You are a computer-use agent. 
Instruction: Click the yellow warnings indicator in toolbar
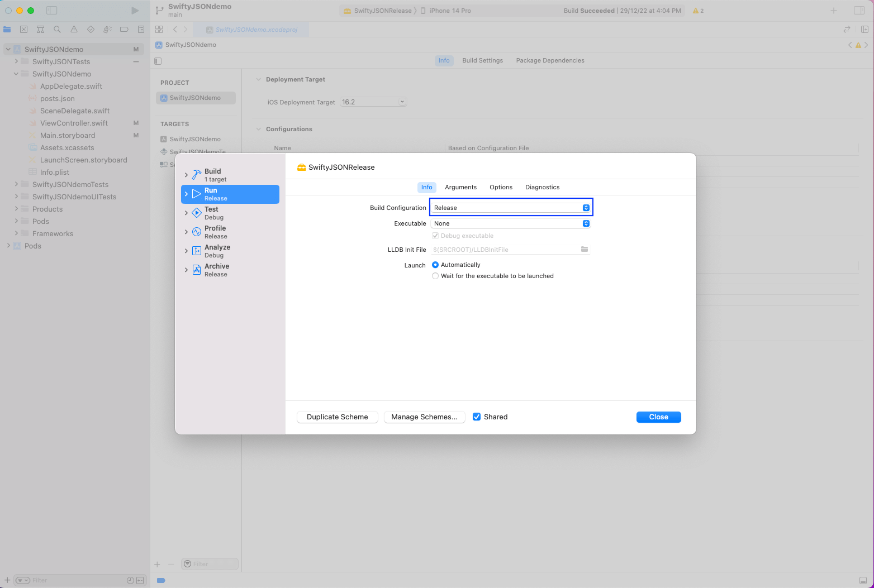pos(698,11)
